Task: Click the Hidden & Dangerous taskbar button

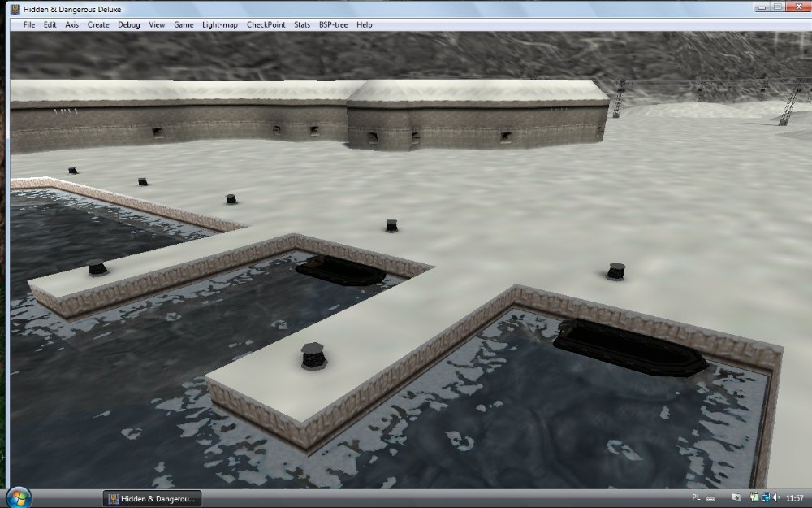Action: [152, 497]
